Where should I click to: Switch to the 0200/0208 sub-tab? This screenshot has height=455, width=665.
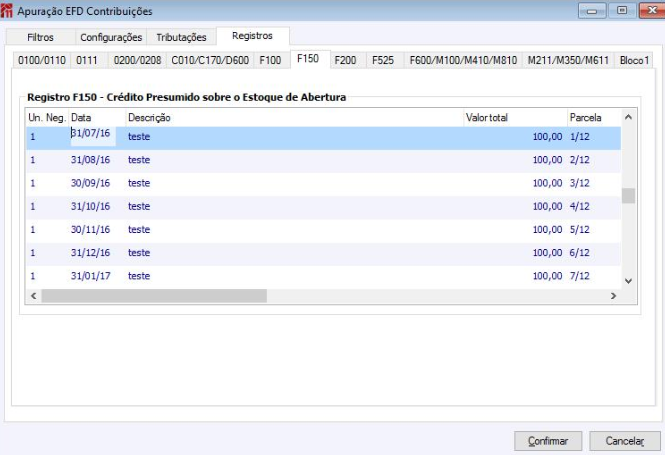click(137, 60)
